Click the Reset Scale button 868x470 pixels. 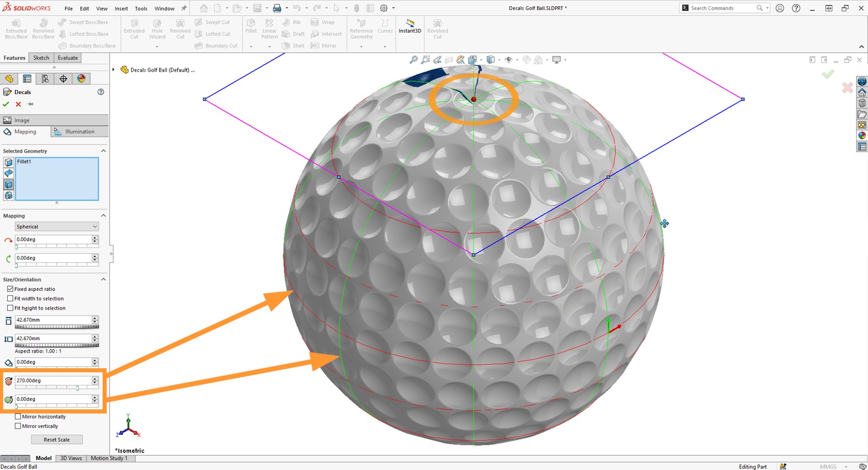[x=57, y=439]
